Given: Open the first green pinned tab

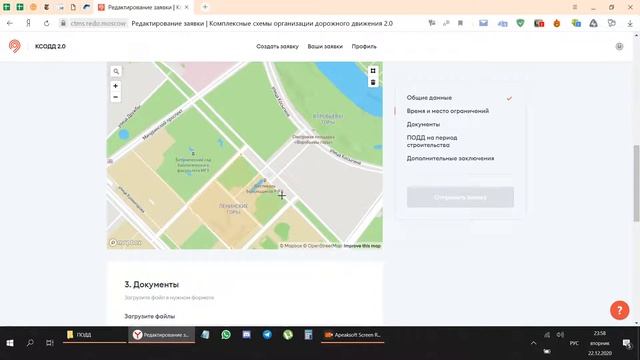Looking at the screenshot, I should pos(7,7).
